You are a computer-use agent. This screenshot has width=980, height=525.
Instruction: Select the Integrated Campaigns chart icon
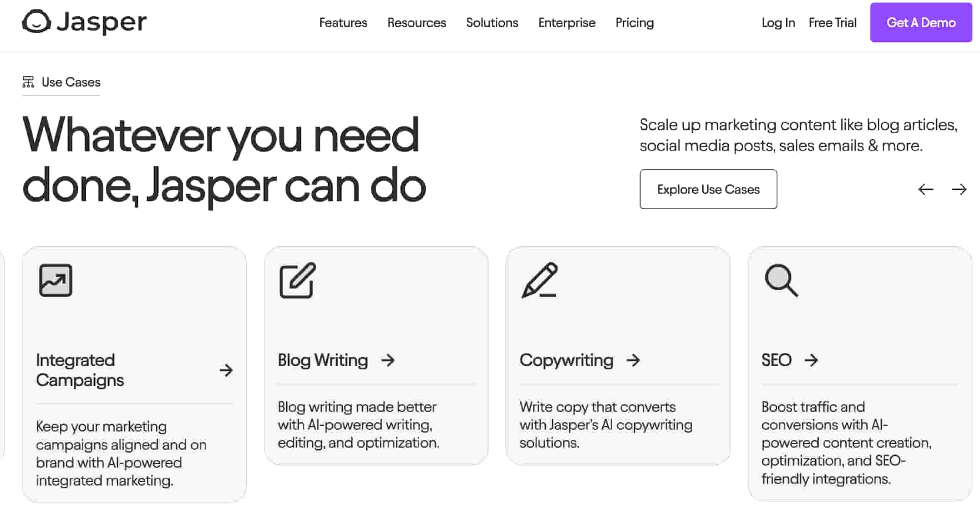click(55, 280)
